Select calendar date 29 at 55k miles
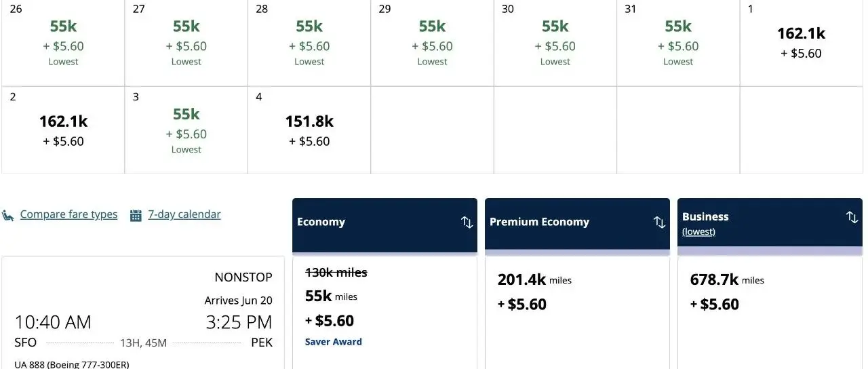Viewport: 868px width, 369px height. [x=432, y=43]
